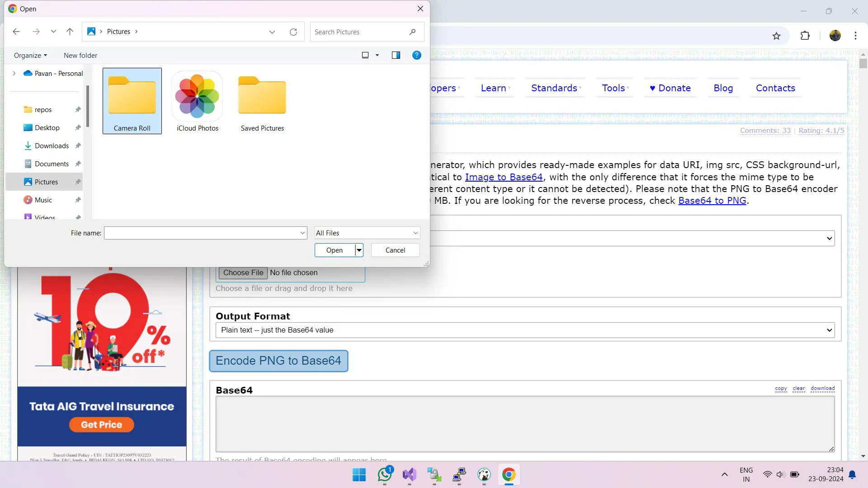Open the Organize menu
The width and height of the screenshot is (868, 488).
pyautogui.click(x=30, y=55)
